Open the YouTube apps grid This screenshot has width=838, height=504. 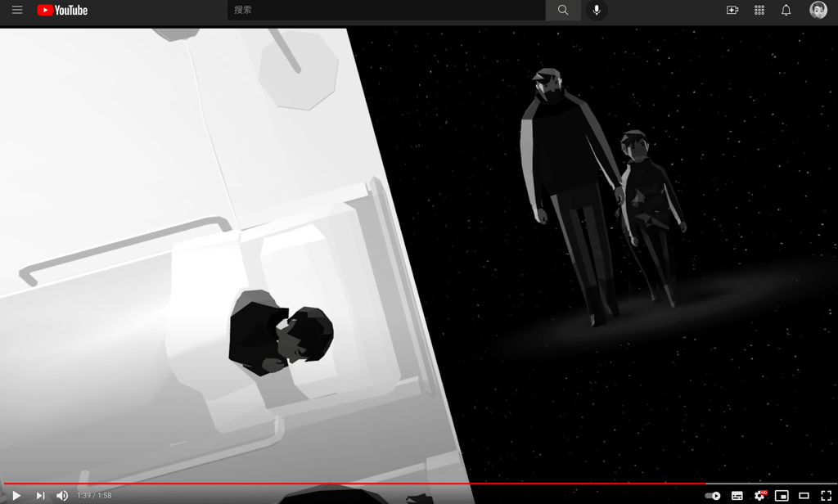[x=759, y=10]
